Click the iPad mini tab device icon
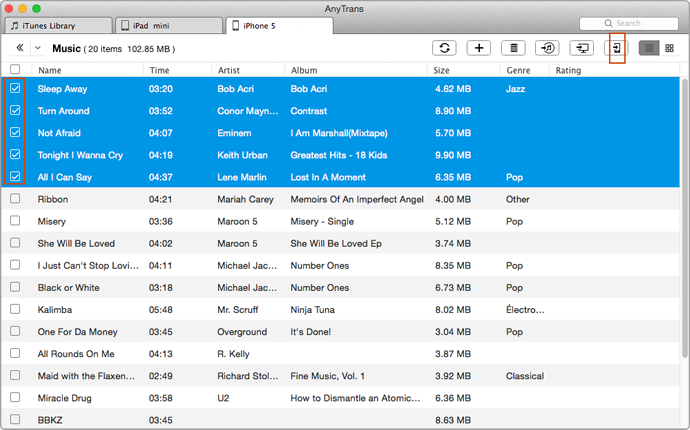690x430 pixels. point(125,26)
